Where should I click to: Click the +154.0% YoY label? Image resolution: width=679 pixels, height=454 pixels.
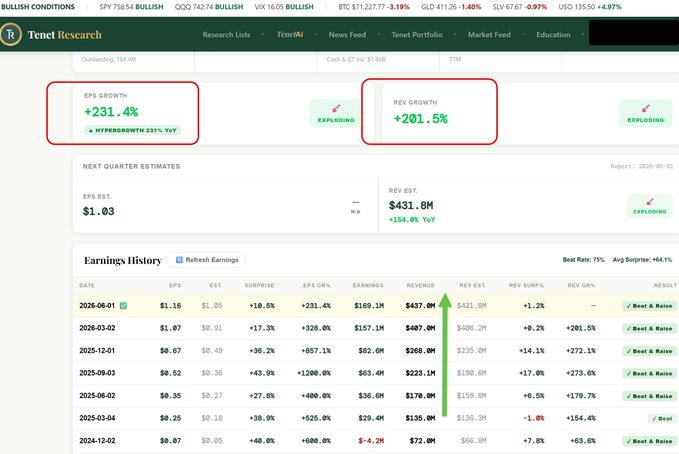(412, 220)
